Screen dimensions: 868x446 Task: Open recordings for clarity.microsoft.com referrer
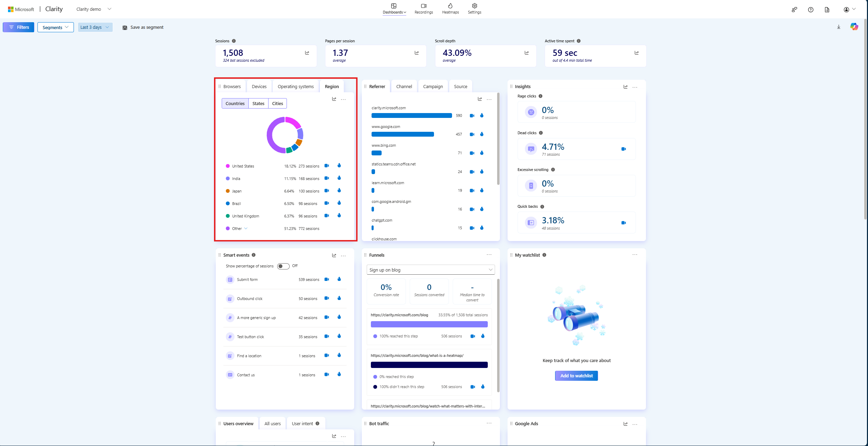click(x=472, y=115)
